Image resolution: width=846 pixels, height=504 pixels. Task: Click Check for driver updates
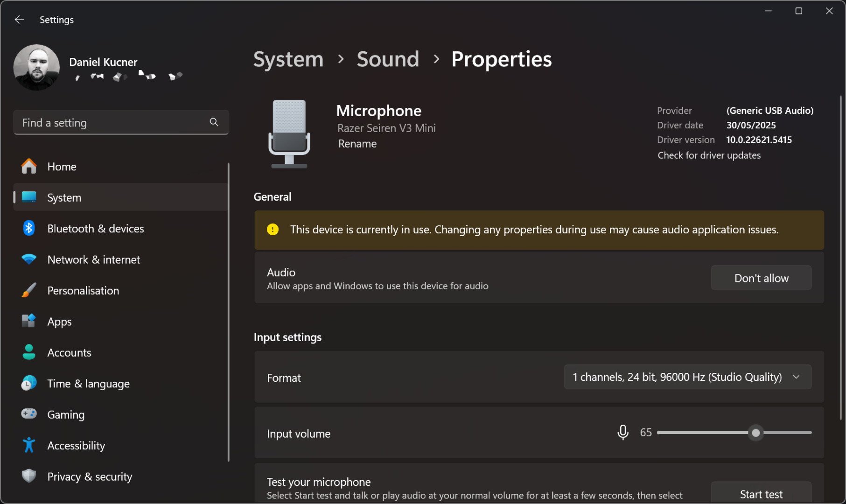(x=709, y=155)
